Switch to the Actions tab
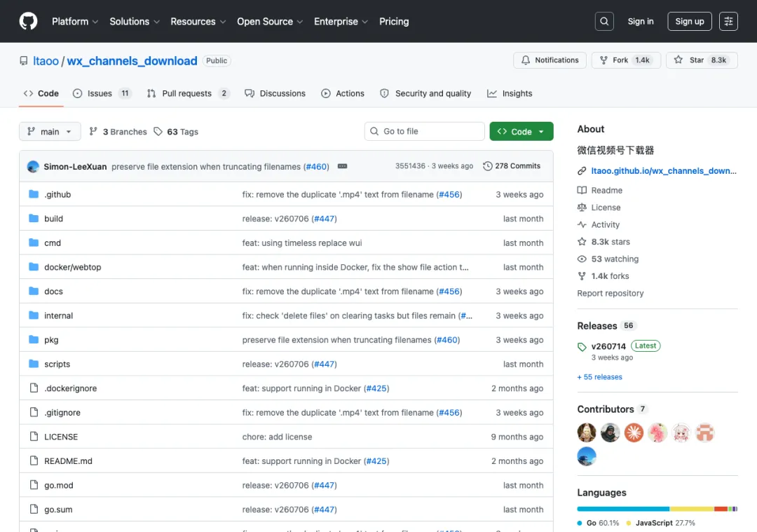The width and height of the screenshot is (757, 532). (x=343, y=93)
